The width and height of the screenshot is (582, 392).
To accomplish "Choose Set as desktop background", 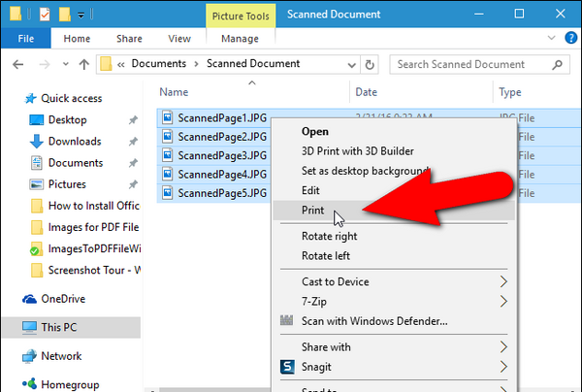I will [x=365, y=171].
